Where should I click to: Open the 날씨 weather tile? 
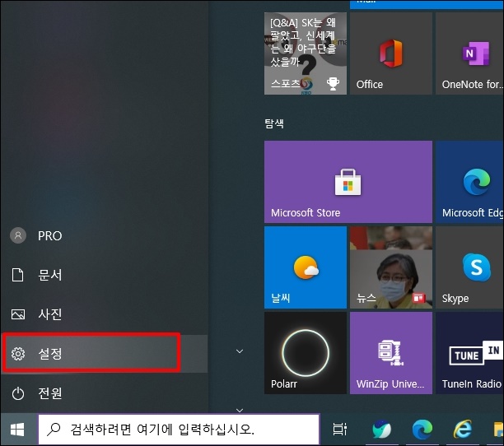pyautogui.click(x=306, y=267)
